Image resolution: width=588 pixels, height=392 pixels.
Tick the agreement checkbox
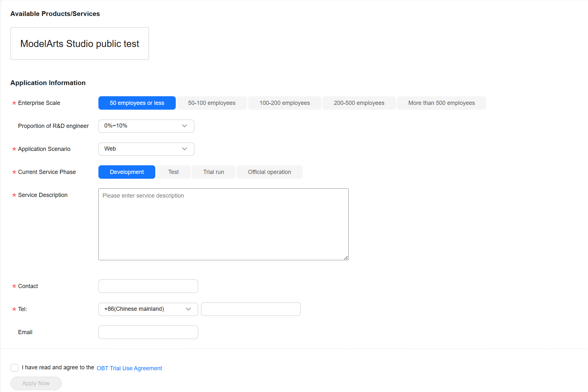click(14, 368)
